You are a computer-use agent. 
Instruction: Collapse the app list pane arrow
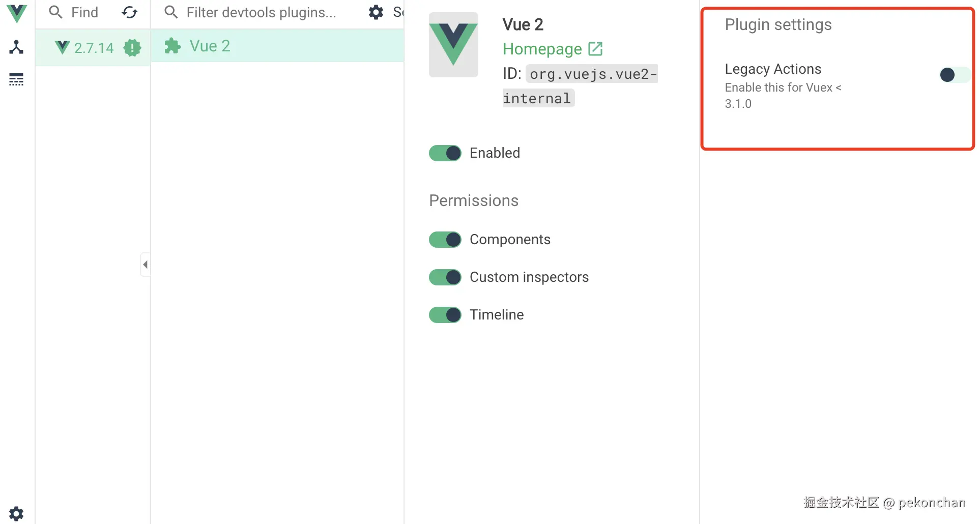(146, 265)
